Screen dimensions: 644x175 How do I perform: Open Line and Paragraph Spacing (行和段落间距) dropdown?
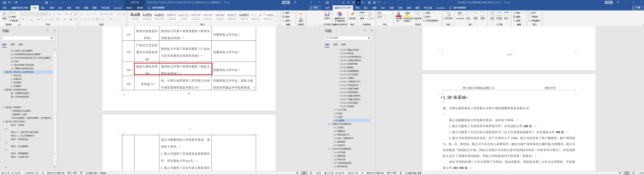(431, 21)
